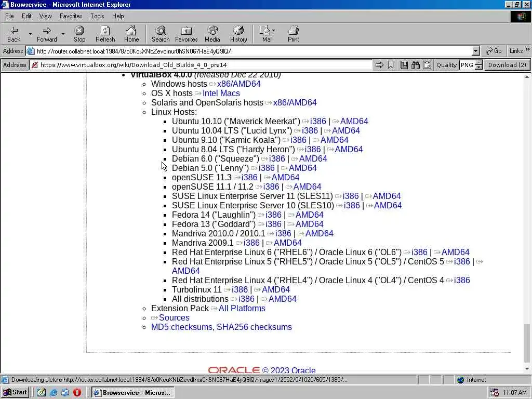Image resolution: width=532 pixels, height=399 pixels.
Task: Click the Download (2) button
Action: [x=507, y=65]
